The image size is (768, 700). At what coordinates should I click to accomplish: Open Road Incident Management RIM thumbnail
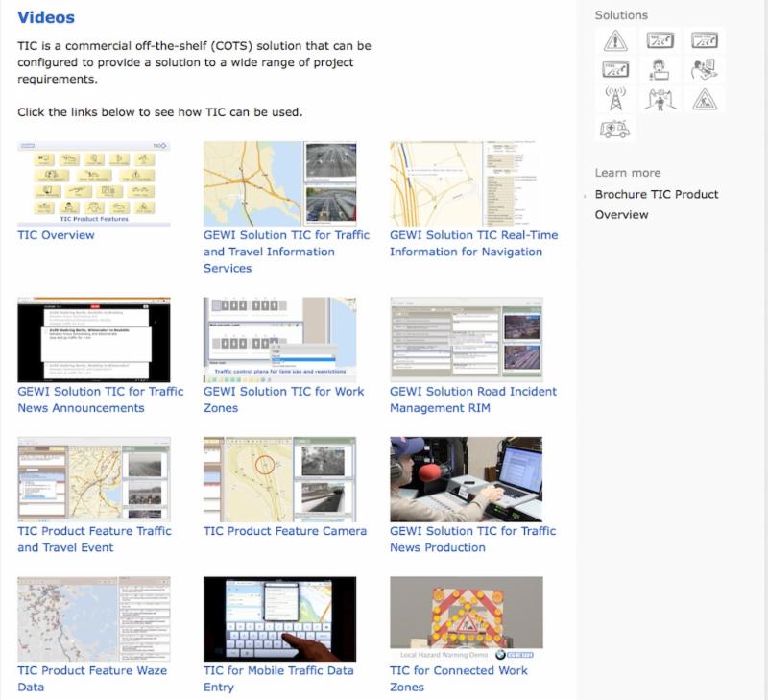(x=467, y=340)
